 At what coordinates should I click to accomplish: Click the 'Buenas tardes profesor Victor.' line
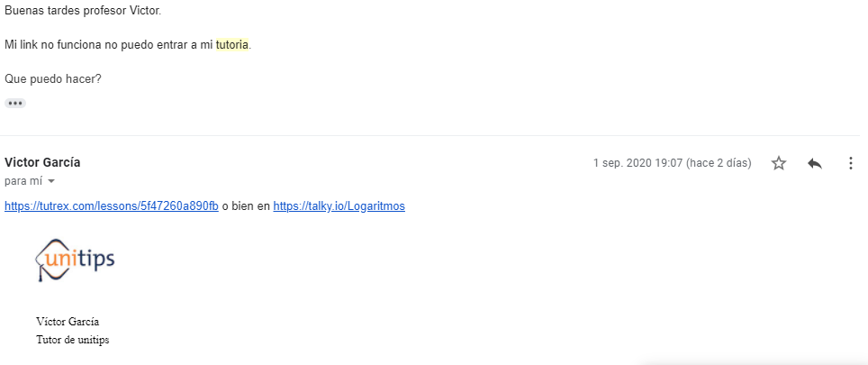[x=83, y=11]
